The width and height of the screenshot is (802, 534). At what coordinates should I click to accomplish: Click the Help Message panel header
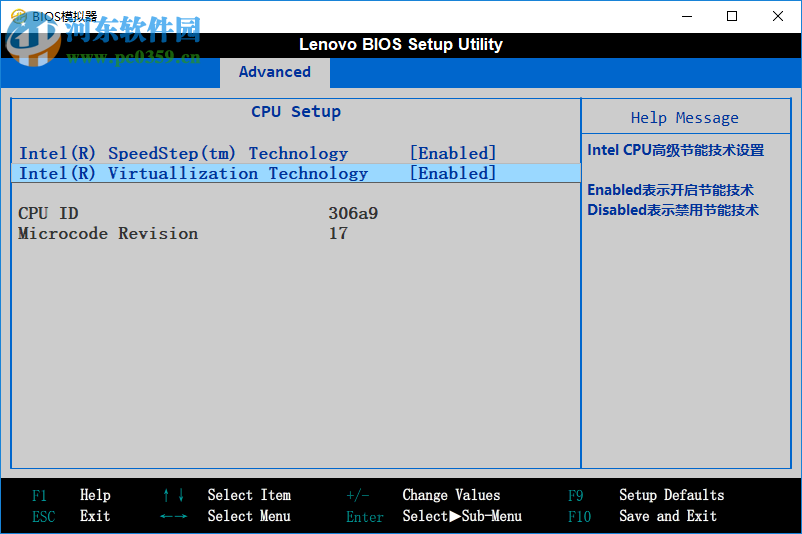[x=684, y=118]
